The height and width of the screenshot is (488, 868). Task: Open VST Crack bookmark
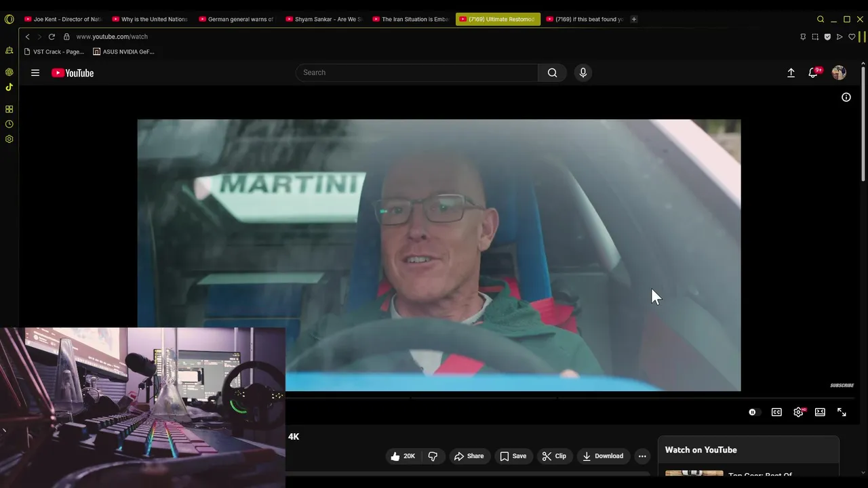(54, 52)
